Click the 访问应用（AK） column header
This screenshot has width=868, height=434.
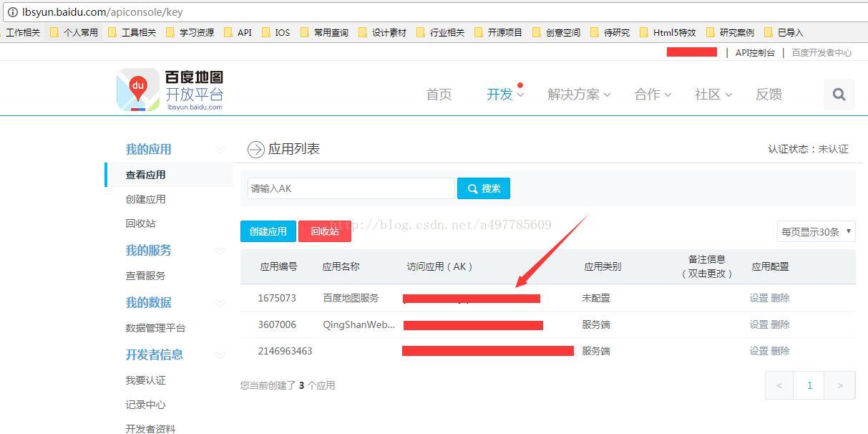tap(440, 266)
